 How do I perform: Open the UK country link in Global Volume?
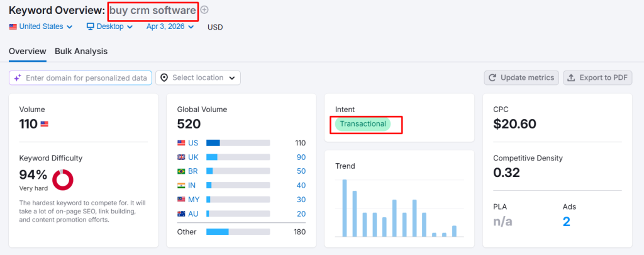[193, 157]
